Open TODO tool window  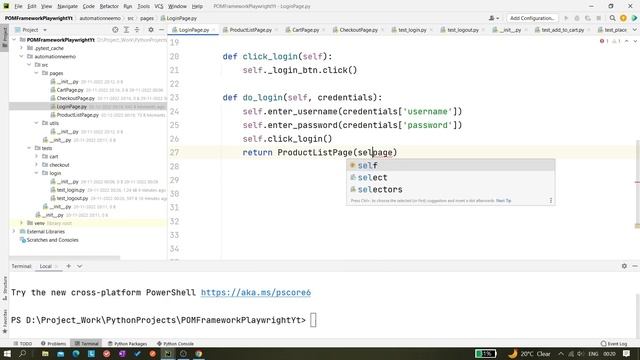(22, 344)
